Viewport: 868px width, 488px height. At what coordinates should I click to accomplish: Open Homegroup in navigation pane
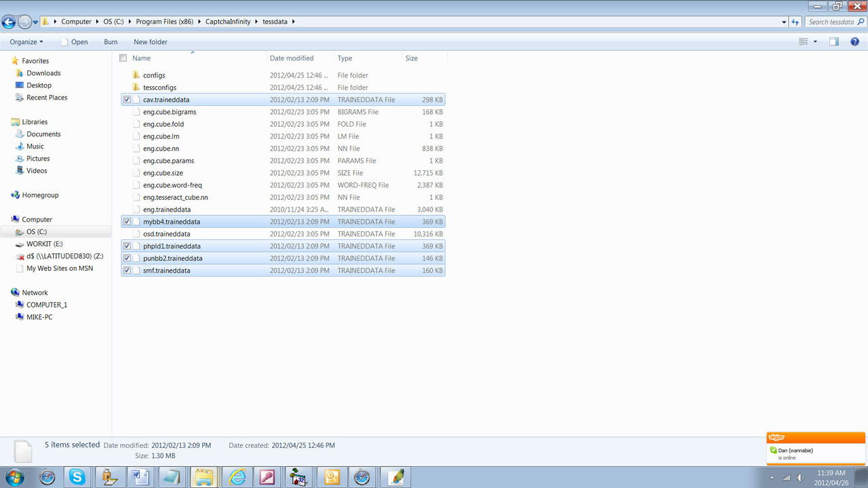[x=40, y=195]
